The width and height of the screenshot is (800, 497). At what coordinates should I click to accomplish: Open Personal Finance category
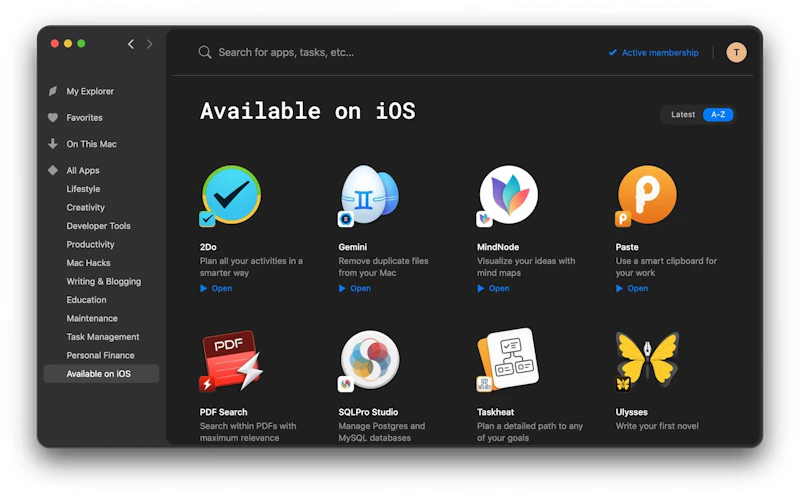tap(101, 355)
